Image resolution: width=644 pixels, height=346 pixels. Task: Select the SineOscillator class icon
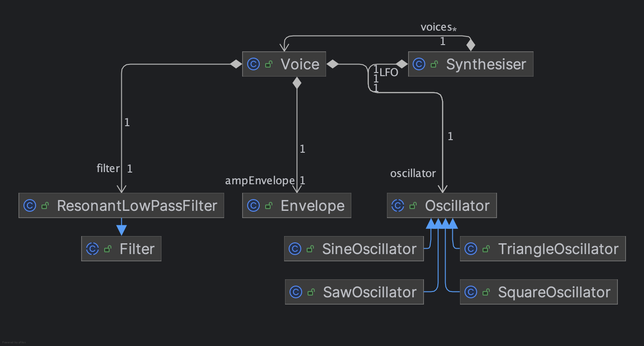point(295,249)
